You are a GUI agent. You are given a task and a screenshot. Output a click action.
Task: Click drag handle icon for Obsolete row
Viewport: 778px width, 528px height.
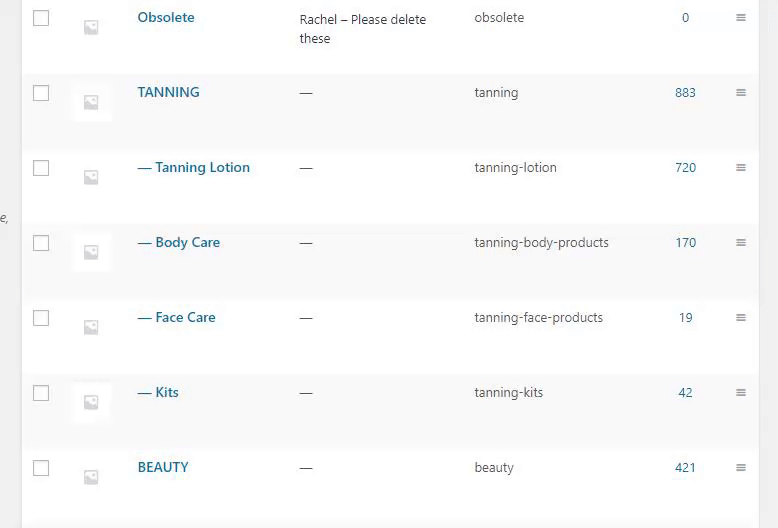pyautogui.click(x=741, y=18)
